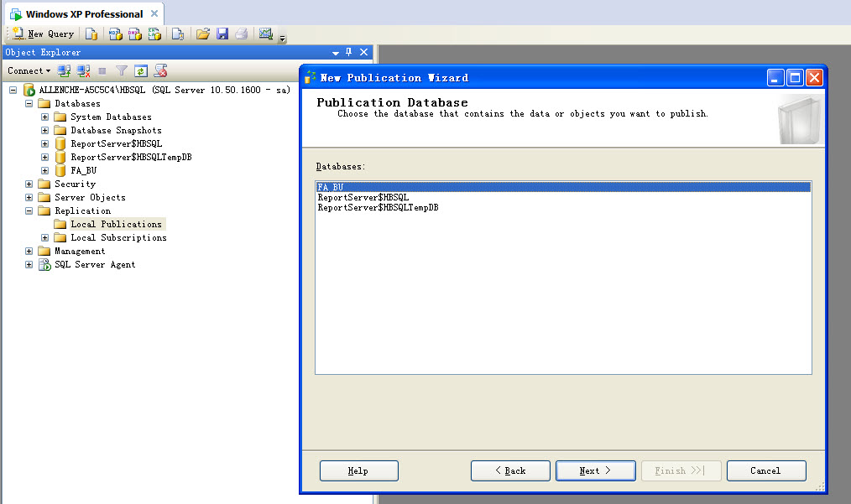
Task: Click the Analysis Services DMX Query icon
Action: [x=134, y=34]
